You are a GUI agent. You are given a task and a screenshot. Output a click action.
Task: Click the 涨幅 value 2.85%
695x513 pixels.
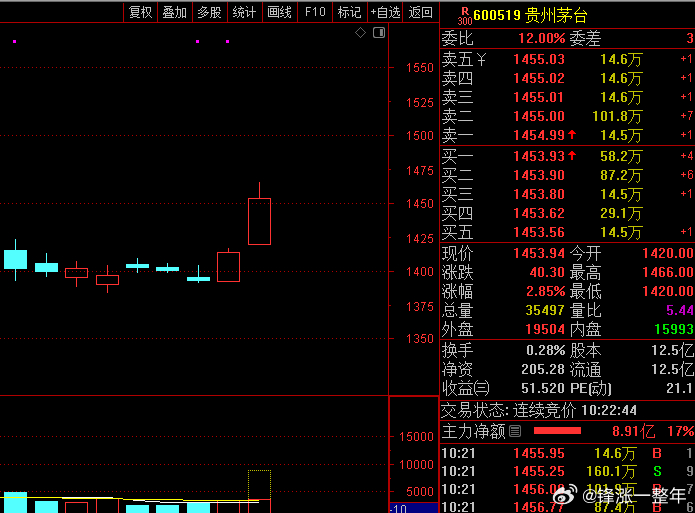click(546, 291)
